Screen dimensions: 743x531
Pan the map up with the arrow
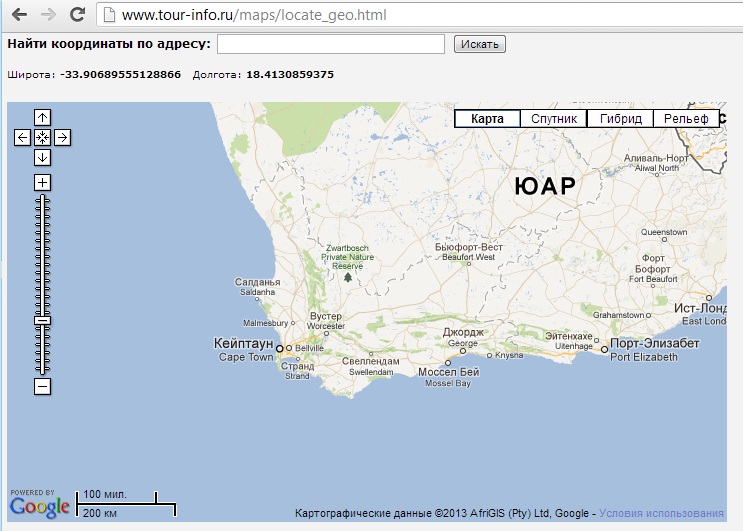point(43,117)
